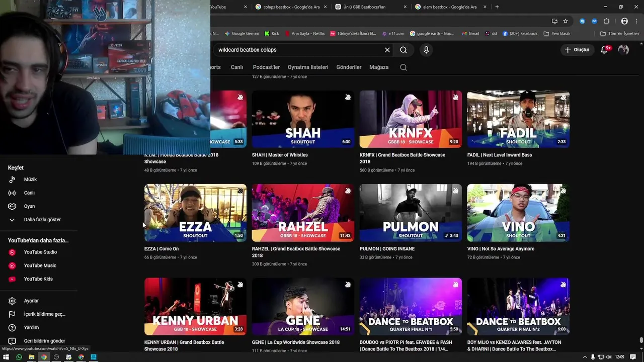This screenshot has width=644, height=362.
Task: Open the Kick bookmark
Action: point(271,34)
